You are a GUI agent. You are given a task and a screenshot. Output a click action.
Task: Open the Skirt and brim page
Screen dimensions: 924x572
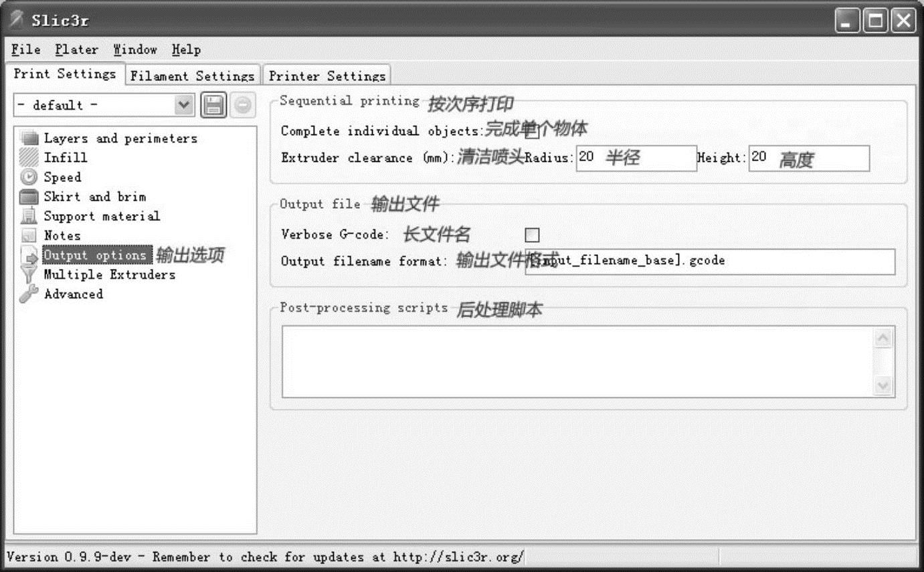(x=94, y=197)
